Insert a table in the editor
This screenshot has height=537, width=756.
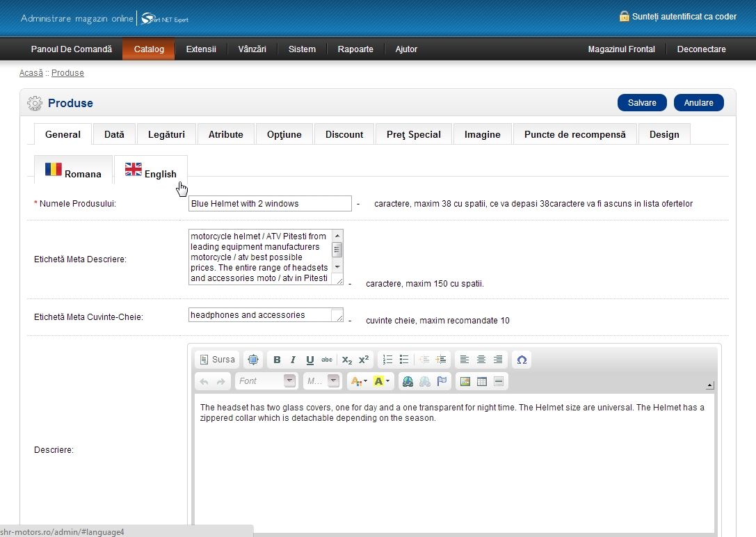click(x=481, y=381)
